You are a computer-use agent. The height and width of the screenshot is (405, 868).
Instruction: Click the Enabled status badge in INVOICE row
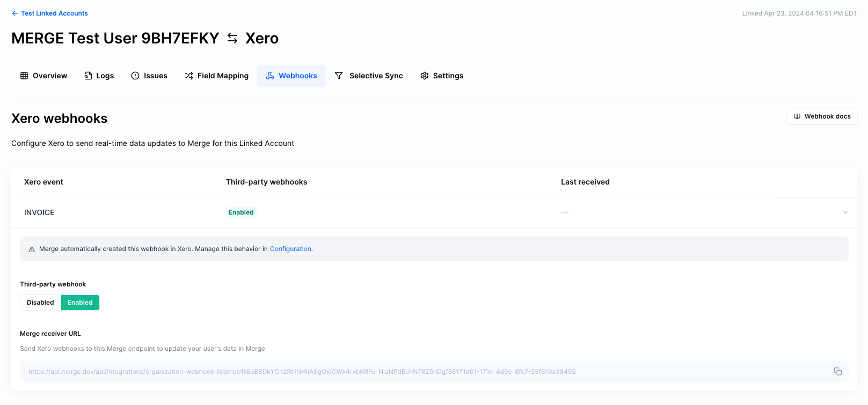pos(241,212)
